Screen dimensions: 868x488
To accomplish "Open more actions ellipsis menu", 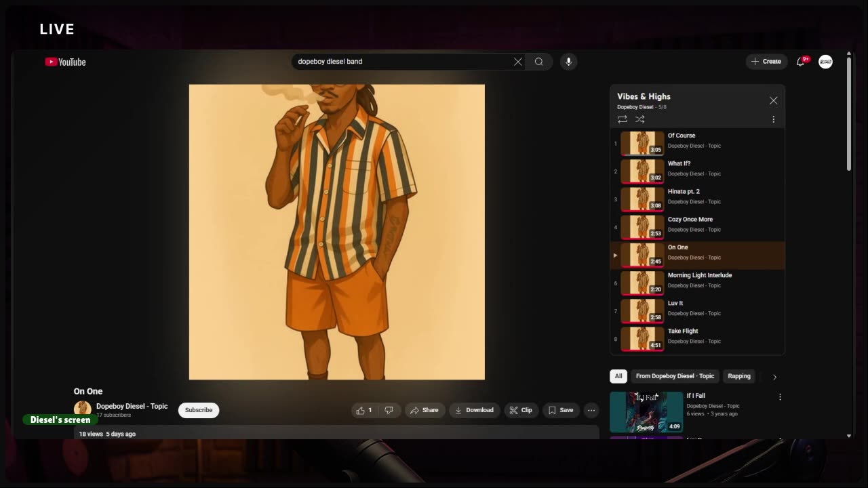I will coord(591,410).
